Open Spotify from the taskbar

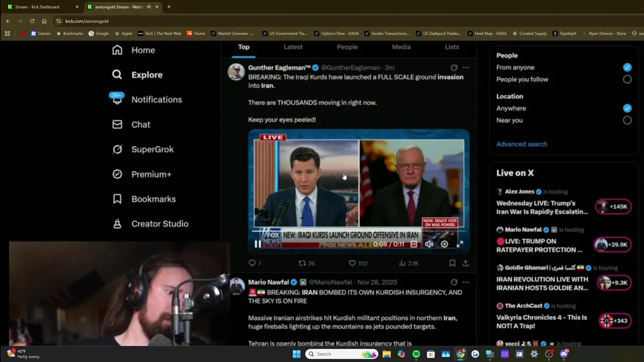tap(416, 354)
